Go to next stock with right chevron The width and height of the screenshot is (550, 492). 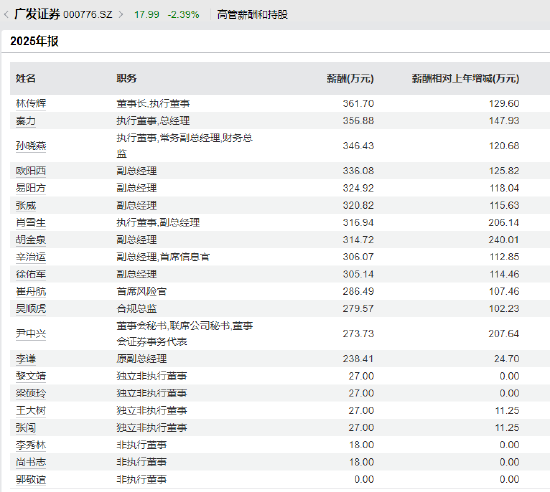(x=121, y=15)
